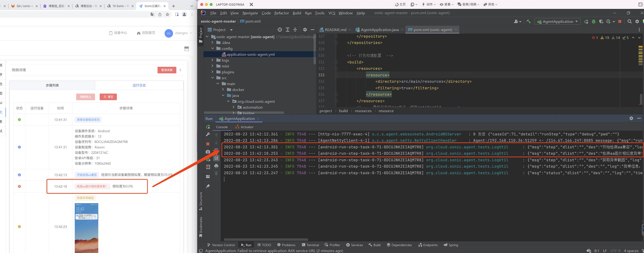Select application-sonic-agent.yml file
The height and width of the screenshot is (253, 644).
coord(259,55)
